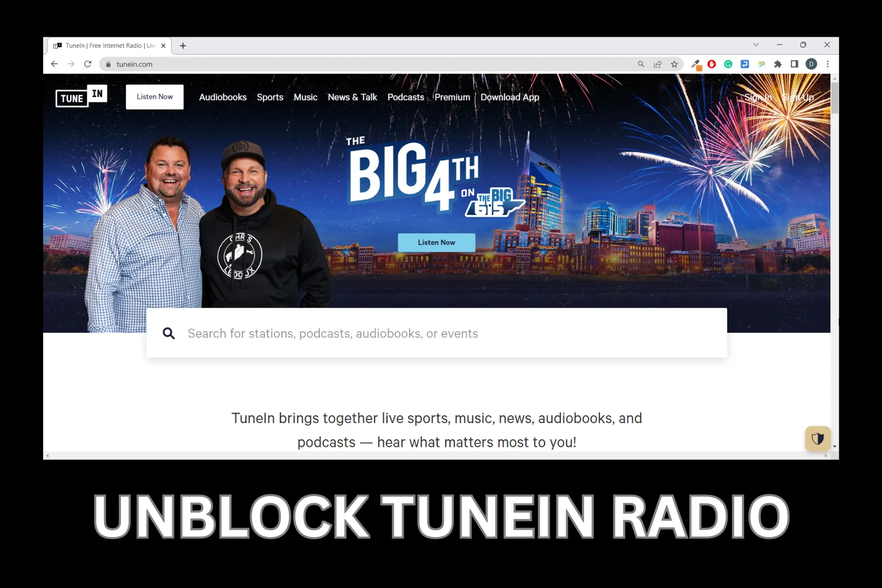
Task: Click the red AdBlock stop-hand extension
Action: pos(712,64)
